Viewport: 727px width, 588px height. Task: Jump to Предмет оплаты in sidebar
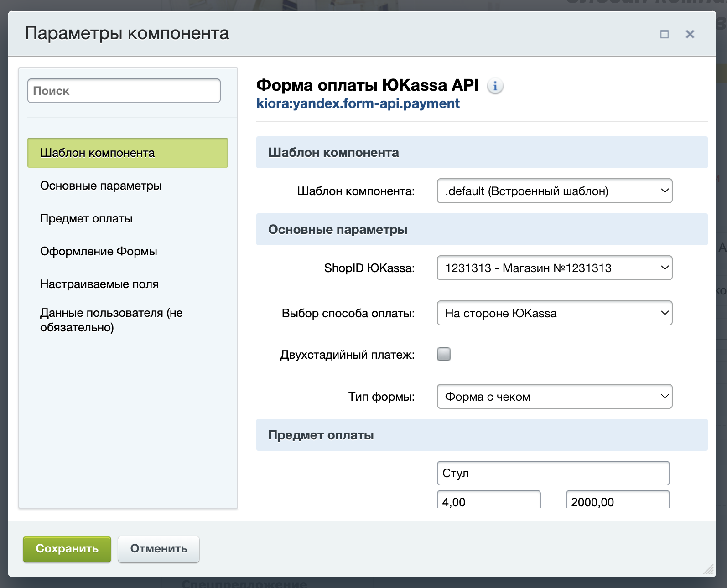tap(86, 219)
